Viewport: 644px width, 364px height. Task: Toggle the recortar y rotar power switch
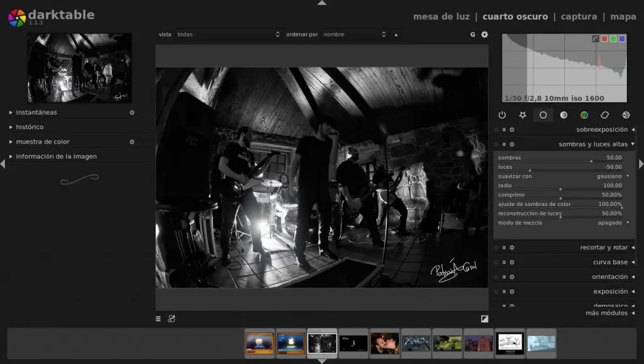[496, 247]
